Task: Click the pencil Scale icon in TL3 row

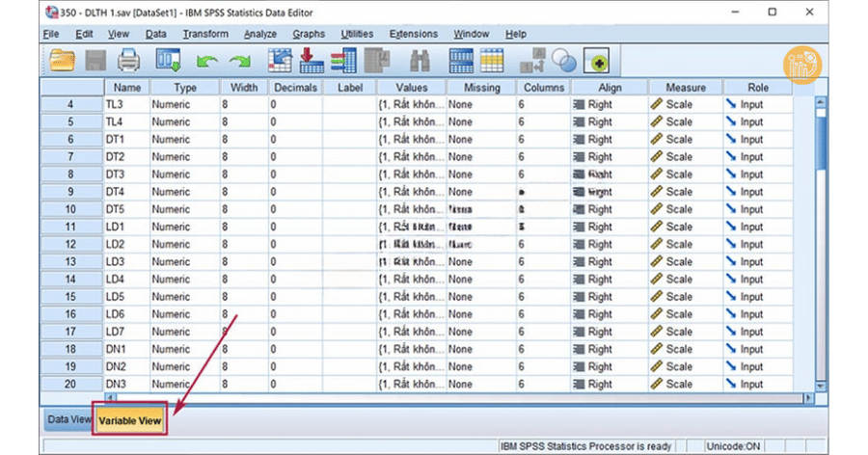Action: tap(657, 104)
